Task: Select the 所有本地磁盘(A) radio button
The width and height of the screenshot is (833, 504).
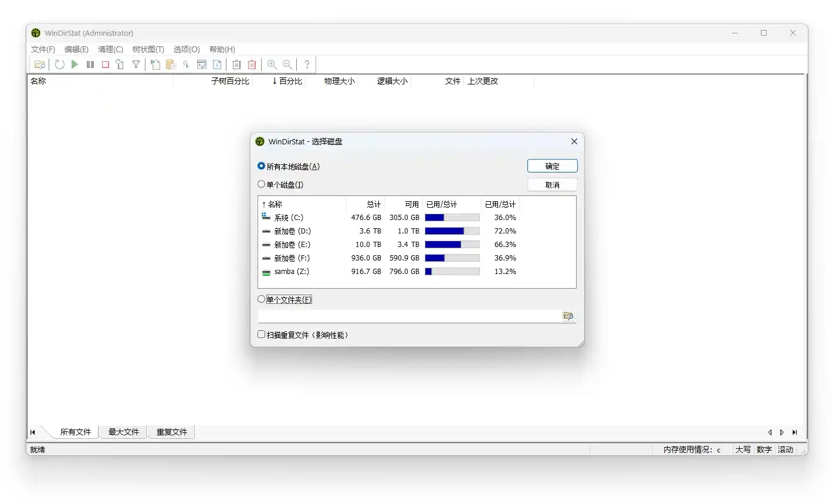Action: tap(262, 166)
